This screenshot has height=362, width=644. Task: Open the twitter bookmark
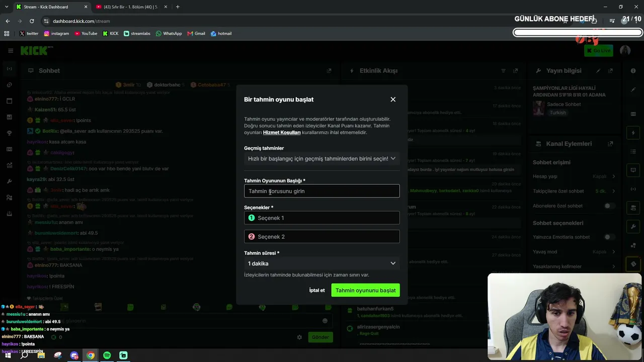coord(29,34)
